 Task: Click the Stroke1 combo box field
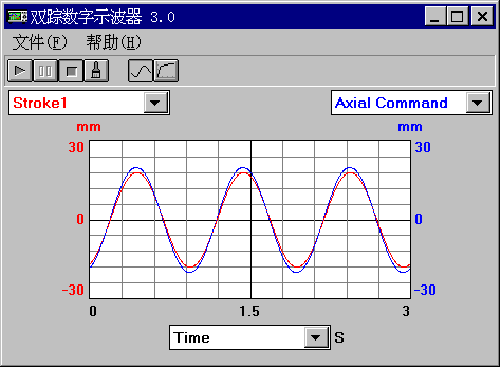89,103
